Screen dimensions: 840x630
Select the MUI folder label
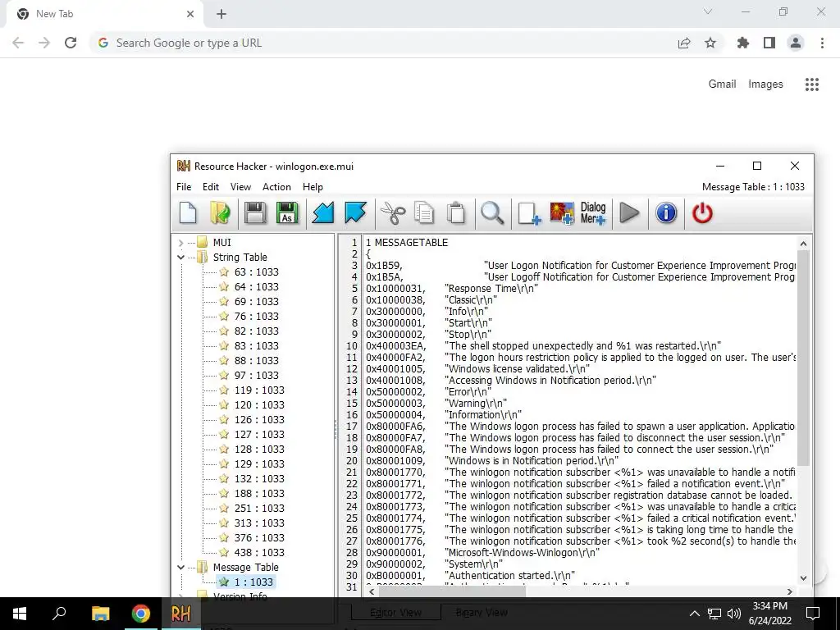click(221, 243)
